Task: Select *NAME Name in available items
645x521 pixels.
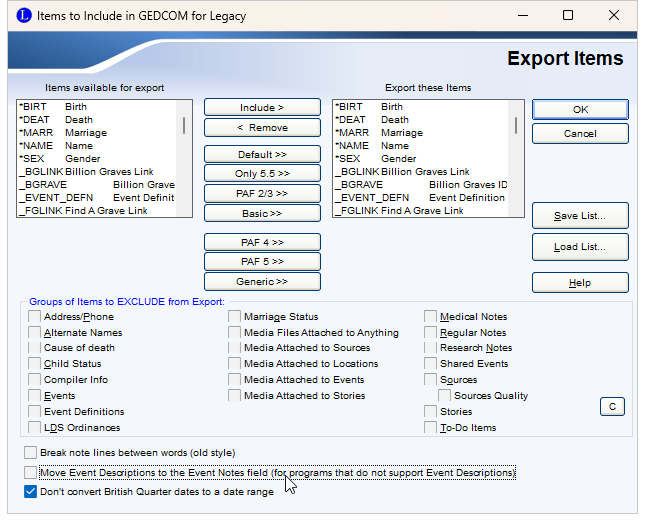Action: click(x=97, y=146)
